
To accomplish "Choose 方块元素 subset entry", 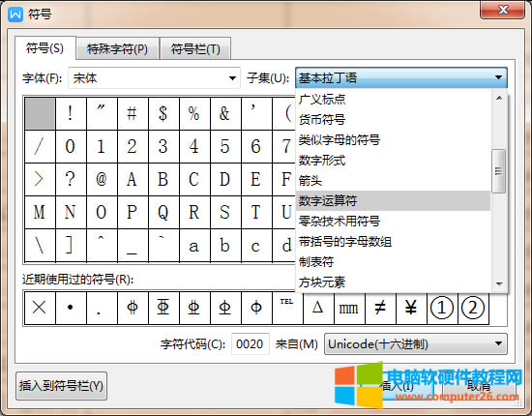I will click(x=393, y=282).
